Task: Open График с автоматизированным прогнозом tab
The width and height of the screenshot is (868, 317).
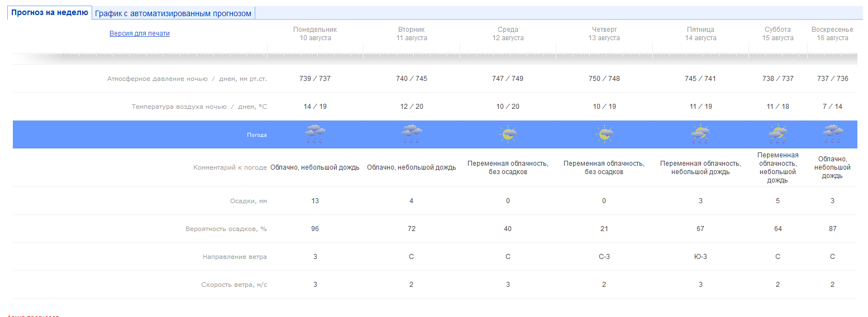Action: (x=173, y=13)
